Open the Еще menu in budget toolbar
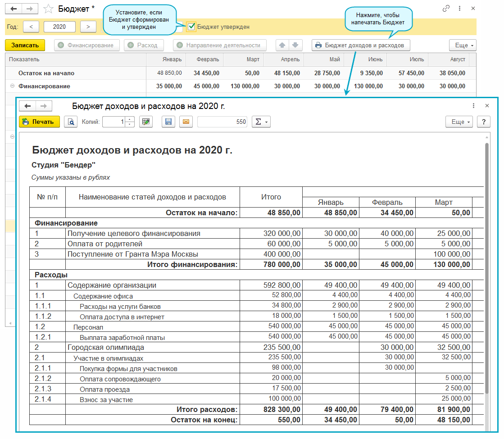Viewport: 504px width, 439px height. 463,45
